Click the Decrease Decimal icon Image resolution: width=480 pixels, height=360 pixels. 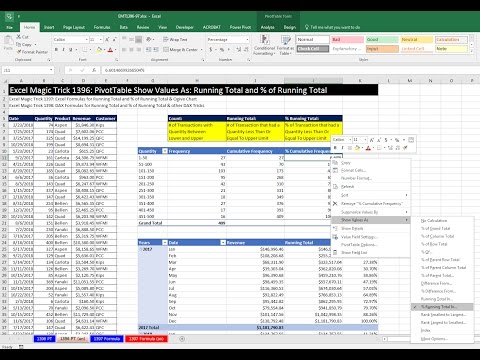(x=246, y=50)
